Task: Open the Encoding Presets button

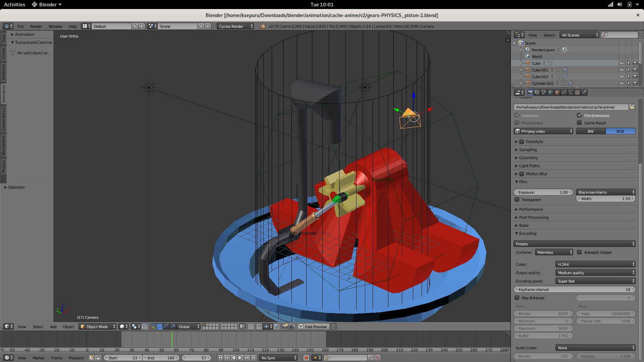Action: pos(574,244)
